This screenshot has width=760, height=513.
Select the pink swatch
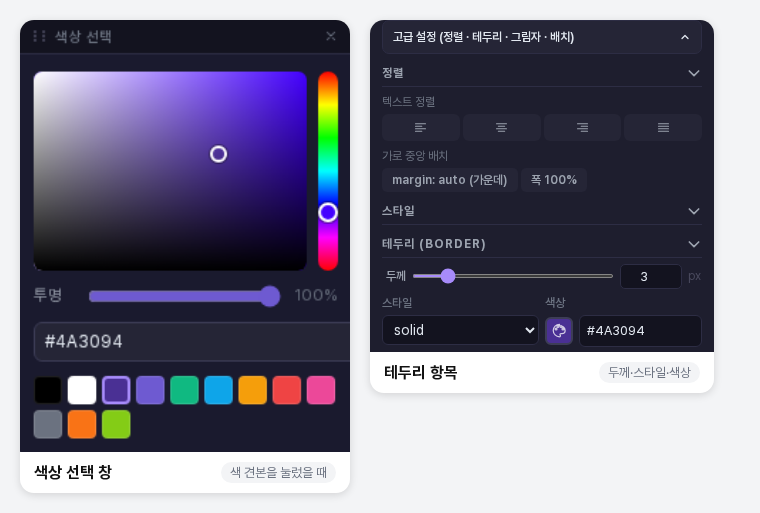[x=321, y=390]
